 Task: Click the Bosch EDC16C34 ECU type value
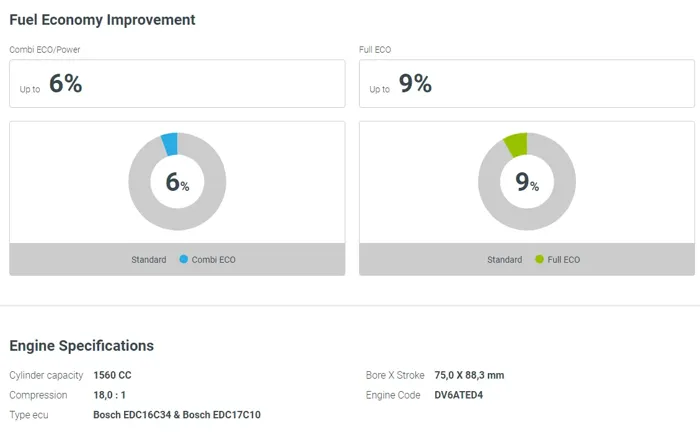[134, 415]
